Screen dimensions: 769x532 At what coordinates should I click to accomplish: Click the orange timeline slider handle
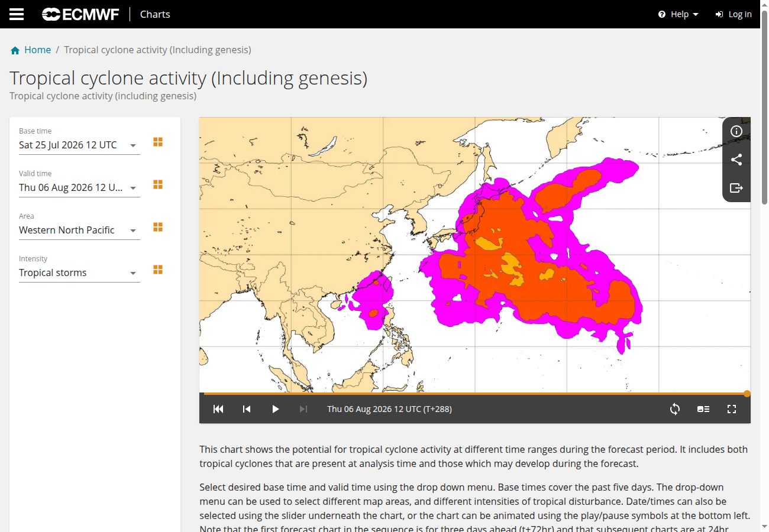click(747, 394)
